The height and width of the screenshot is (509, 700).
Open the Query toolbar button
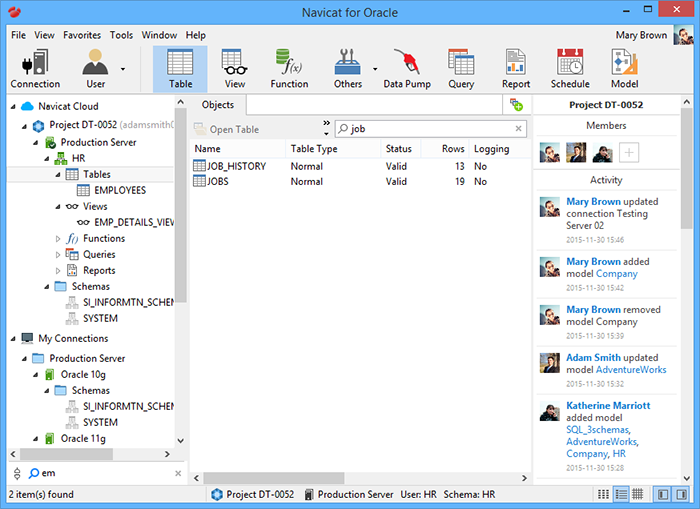coord(461,69)
